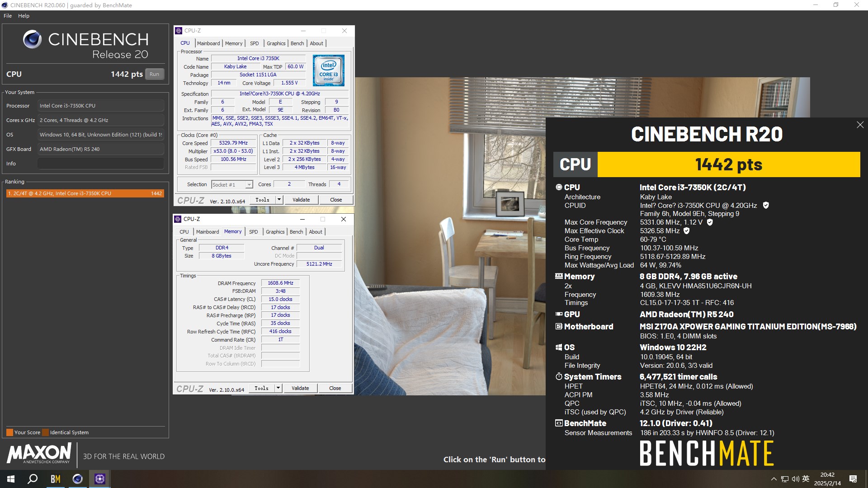Click Close button in lower CPU-Z window
868x488 pixels.
click(x=335, y=388)
